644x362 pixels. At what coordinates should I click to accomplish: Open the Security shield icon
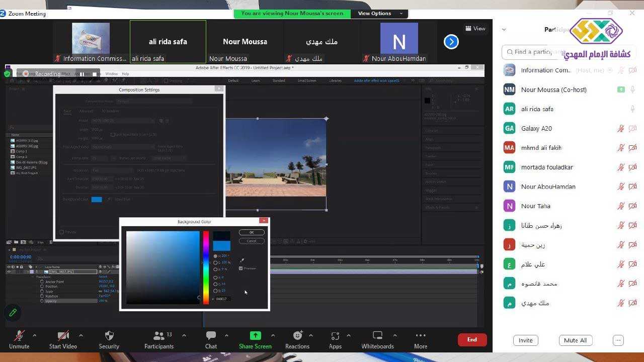(109, 336)
